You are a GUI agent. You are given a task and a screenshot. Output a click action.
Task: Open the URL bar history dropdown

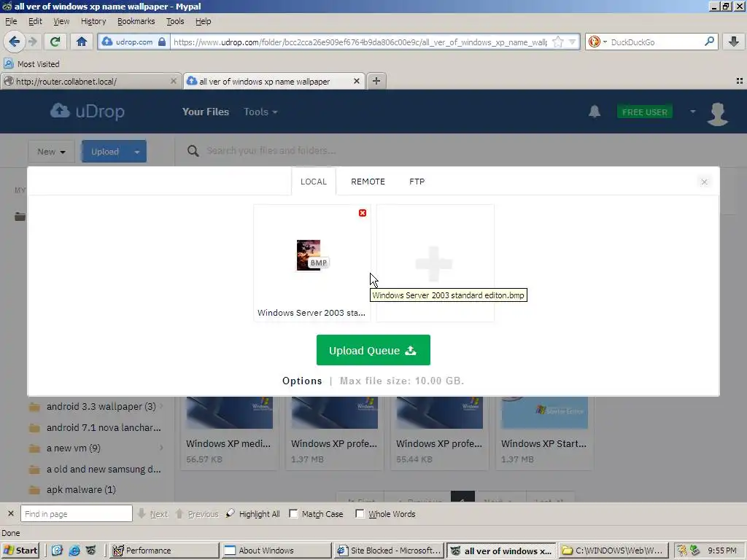pyautogui.click(x=572, y=42)
